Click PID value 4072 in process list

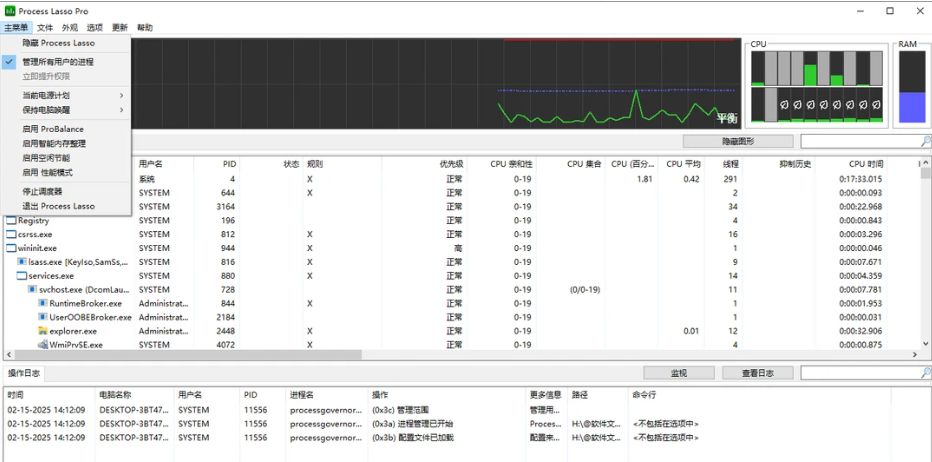pos(226,344)
